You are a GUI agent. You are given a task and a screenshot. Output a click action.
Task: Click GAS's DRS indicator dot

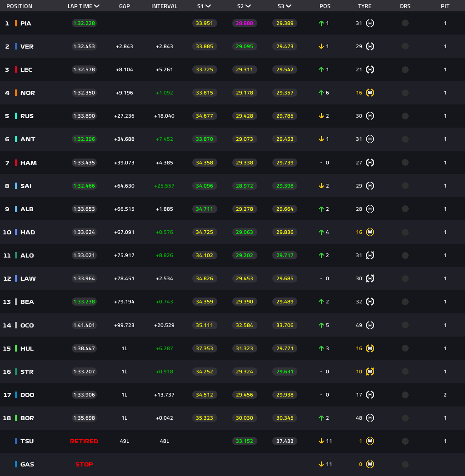click(405, 464)
